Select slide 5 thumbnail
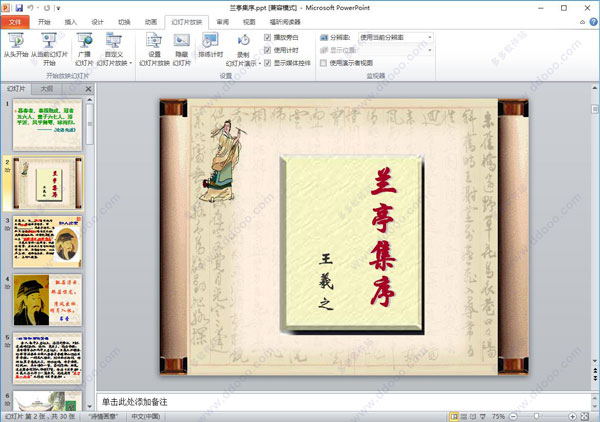 47,358
